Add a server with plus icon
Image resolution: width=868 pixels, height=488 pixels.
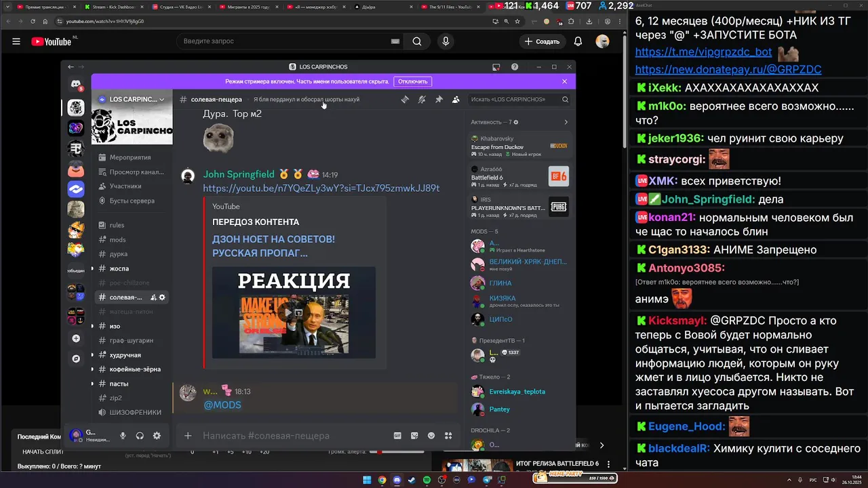[76, 338]
